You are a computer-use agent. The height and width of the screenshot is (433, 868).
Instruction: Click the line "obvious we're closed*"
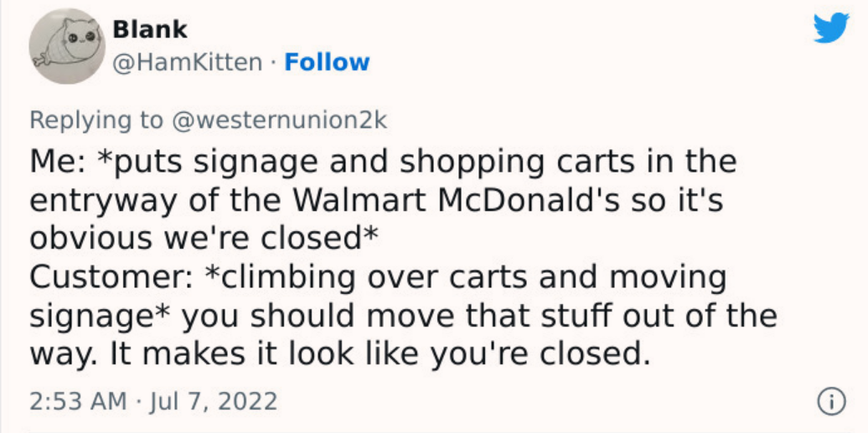pyautogui.click(x=201, y=239)
